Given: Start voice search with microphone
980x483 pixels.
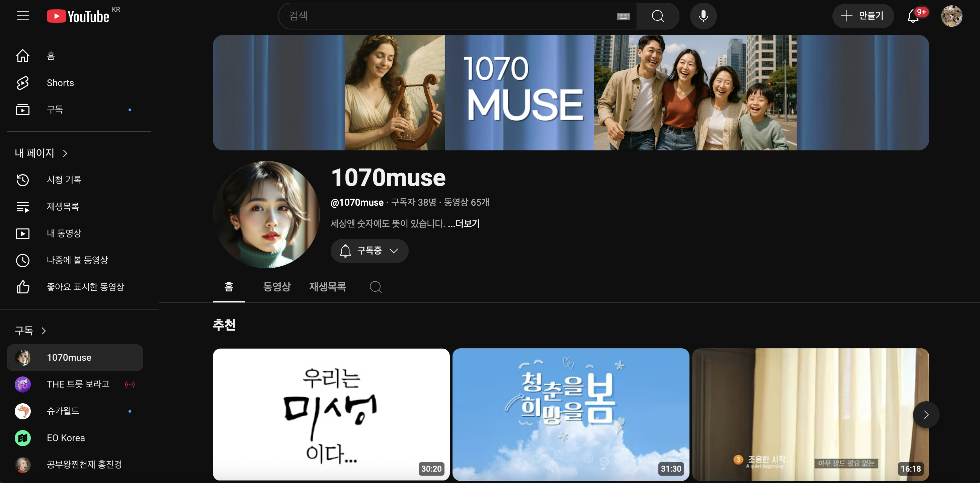Looking at the screenshot, I should coord(703,16).
